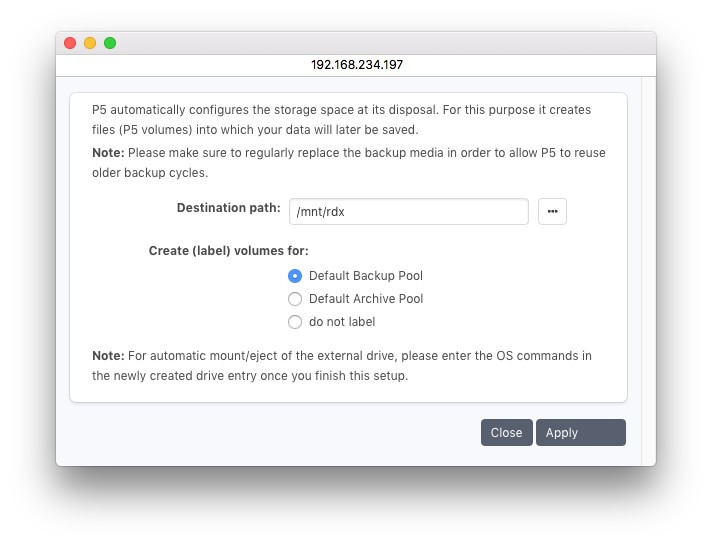The height and width of the screenshot is (546, 712).
Task: Click the 'Default Backup Pool' label text
Action: [366, 276]
